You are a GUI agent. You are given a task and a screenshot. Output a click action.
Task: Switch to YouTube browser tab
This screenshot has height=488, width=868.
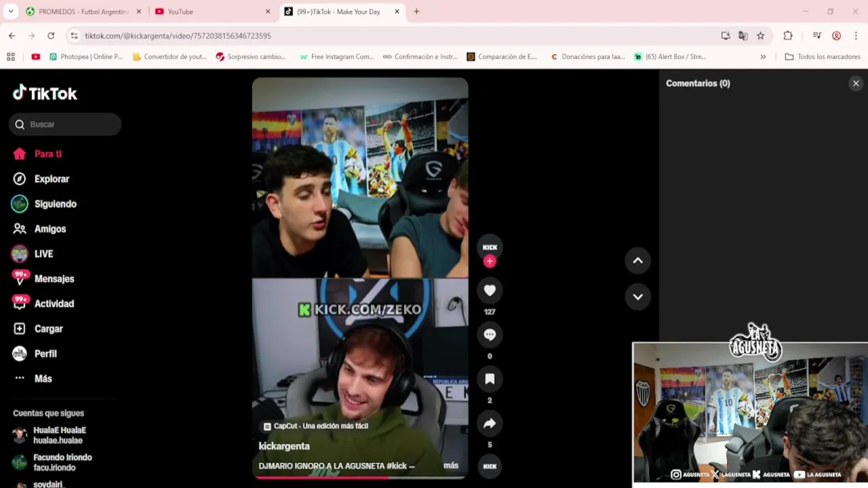click(212, 12)
